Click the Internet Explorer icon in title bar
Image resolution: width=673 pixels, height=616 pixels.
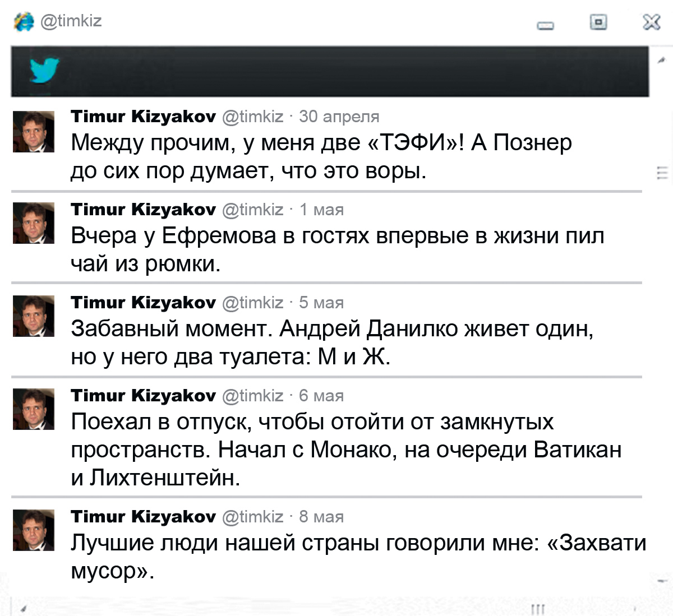24,22
